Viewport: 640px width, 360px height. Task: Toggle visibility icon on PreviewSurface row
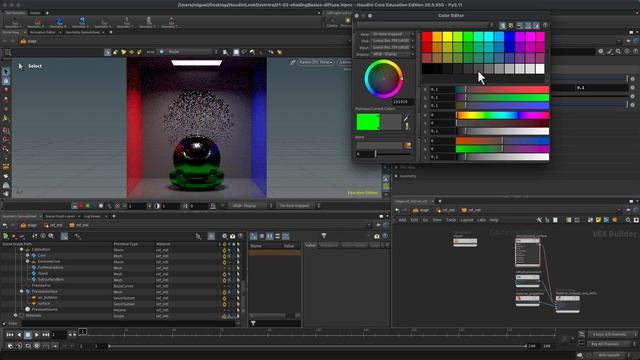224,292
